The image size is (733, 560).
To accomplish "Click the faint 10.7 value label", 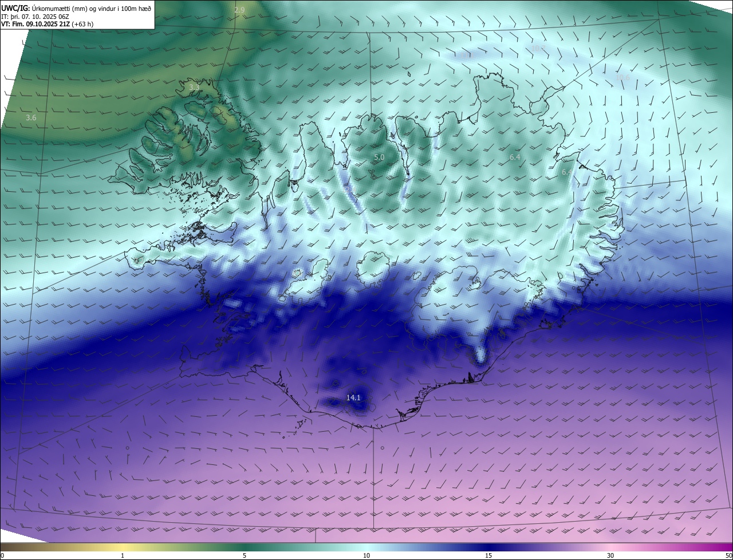I will coord(537,49).
